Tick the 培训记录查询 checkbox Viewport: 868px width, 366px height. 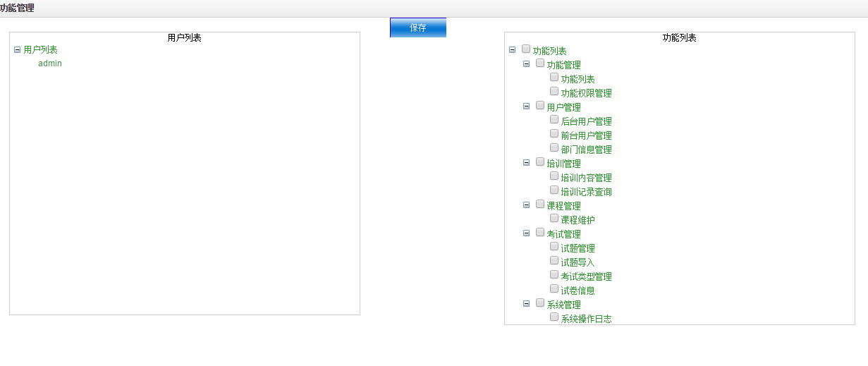coord(554,190)
